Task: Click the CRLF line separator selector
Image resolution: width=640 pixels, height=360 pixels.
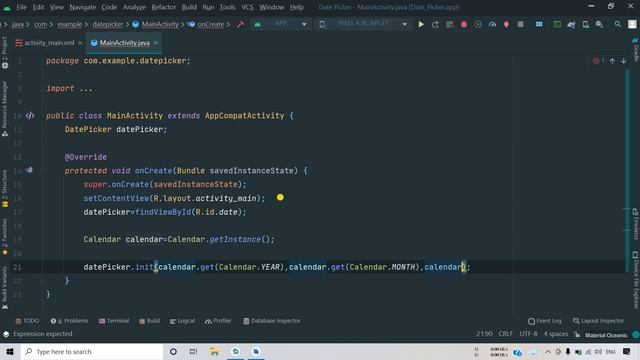Action: pos(505,334)
